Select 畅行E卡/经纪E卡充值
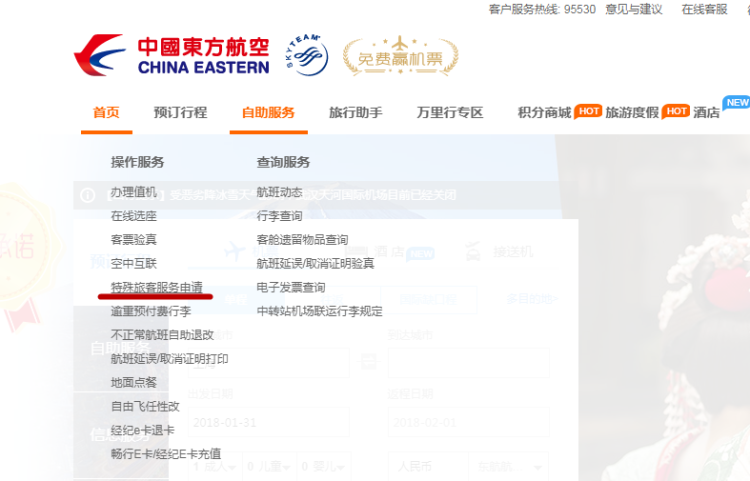 (x=166, y=454)
